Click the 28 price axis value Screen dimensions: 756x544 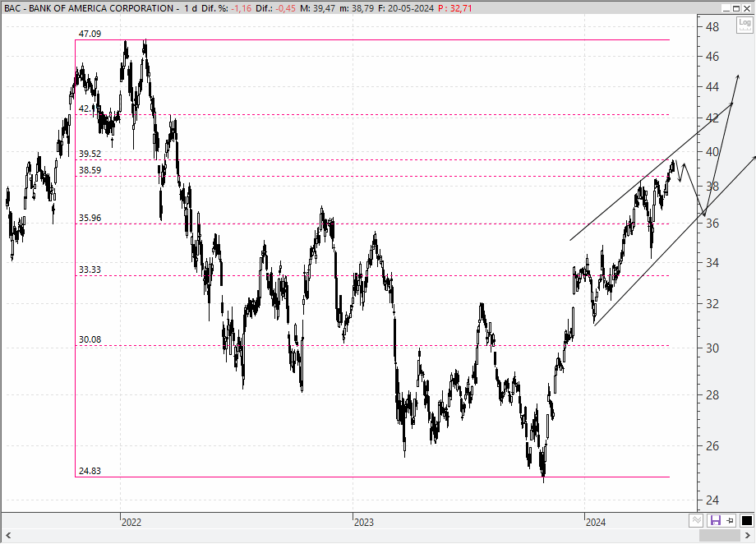[x=712, y=395]
